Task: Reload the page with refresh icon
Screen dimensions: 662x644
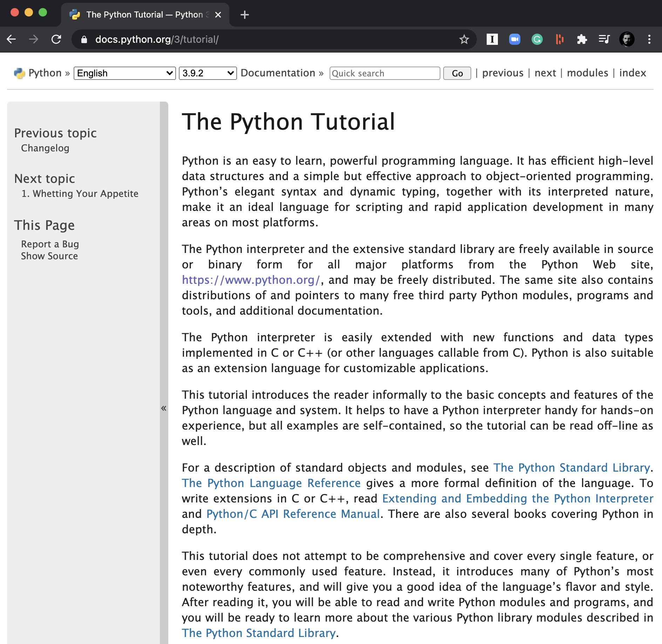Action: coord(56,39)
